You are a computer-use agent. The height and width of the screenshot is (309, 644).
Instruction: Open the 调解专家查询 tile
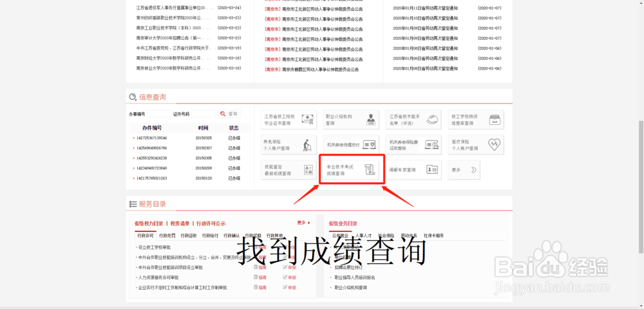click(413, 169)
